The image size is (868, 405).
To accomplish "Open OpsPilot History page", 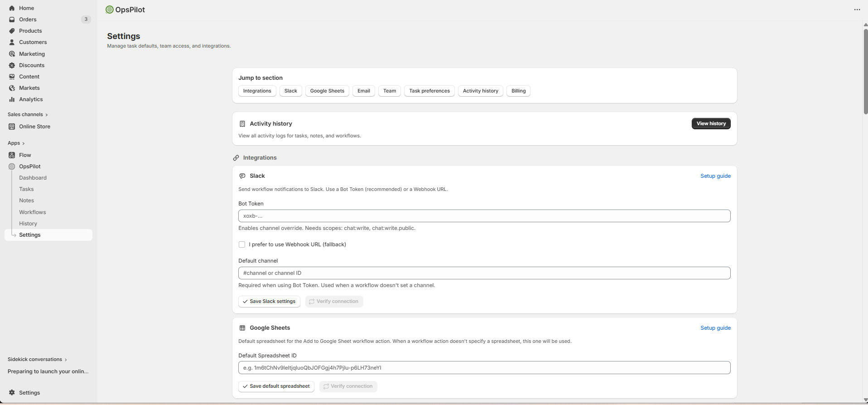I will (x=28, y=224).
